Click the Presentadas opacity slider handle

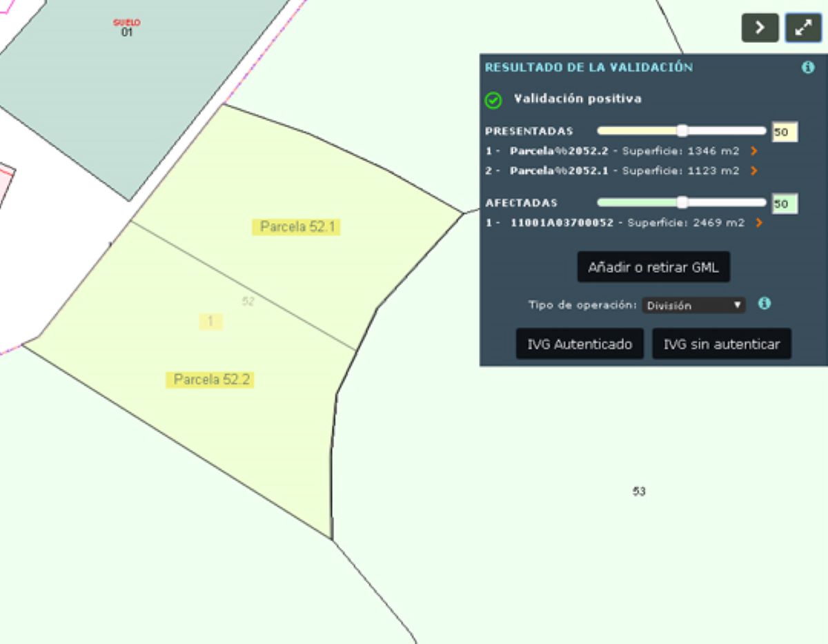682,130
